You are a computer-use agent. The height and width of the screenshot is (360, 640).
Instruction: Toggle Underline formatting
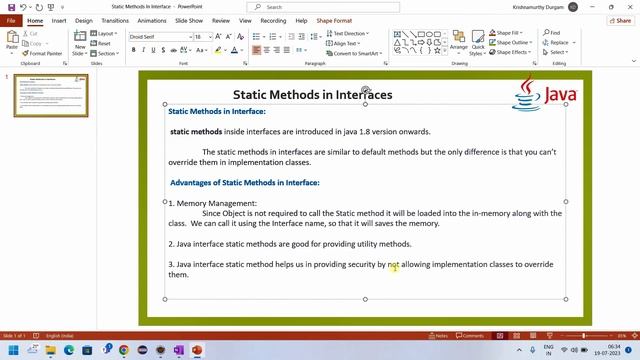coord(153,50)
